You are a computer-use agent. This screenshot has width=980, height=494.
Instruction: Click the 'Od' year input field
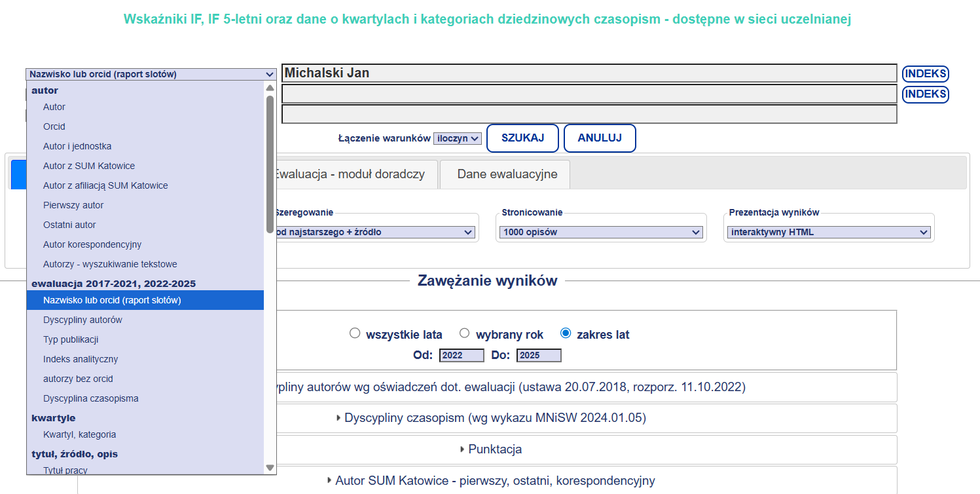tap(462, 354)
